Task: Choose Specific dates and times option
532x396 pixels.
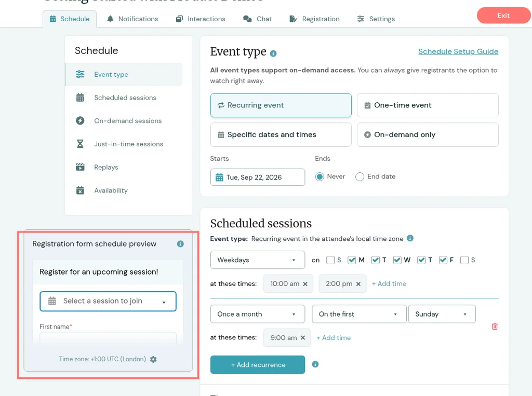Action: point(281,134)
